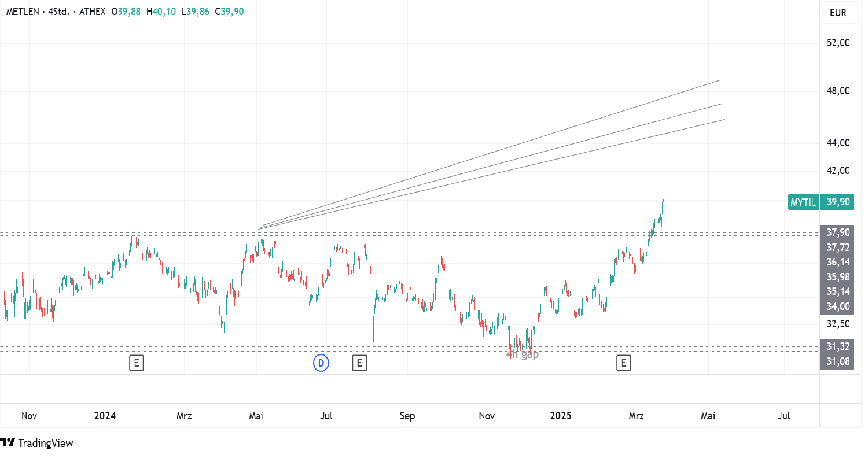Click the blue dividend D icon
This screenshot has height=458, width=868.
[x=320, y=363]
